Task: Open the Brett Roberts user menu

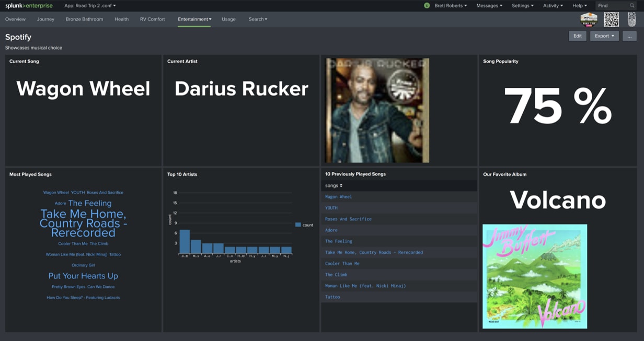Action: [451, 6]
